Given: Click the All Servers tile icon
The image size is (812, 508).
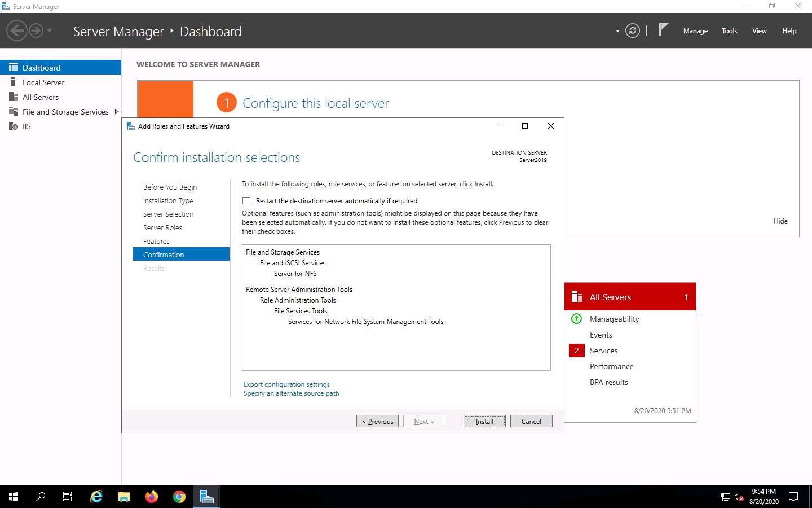Looking at the screenshot, I should 577,297.
